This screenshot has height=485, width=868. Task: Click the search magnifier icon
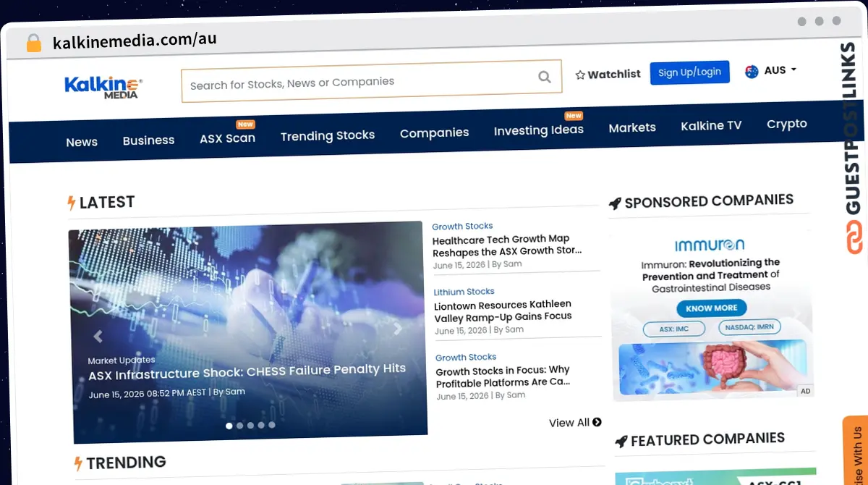(545, 77)
